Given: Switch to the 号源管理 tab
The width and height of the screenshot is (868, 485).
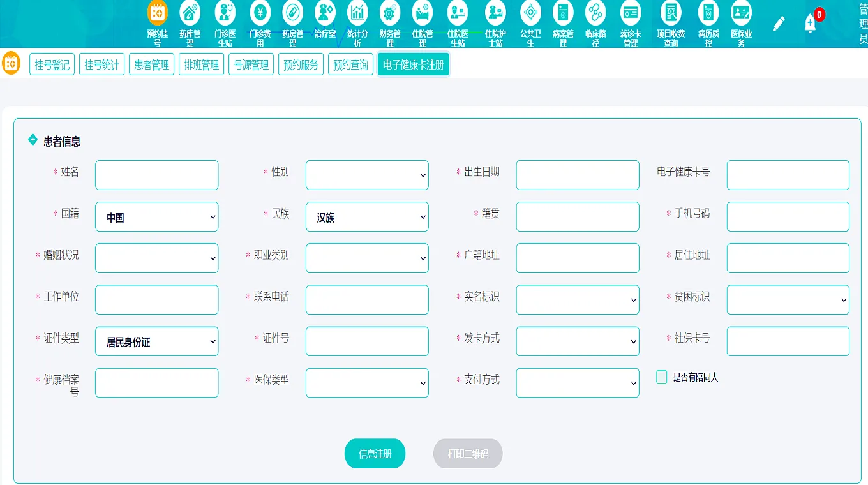Looking at the screenshot, I should (251, 64).
